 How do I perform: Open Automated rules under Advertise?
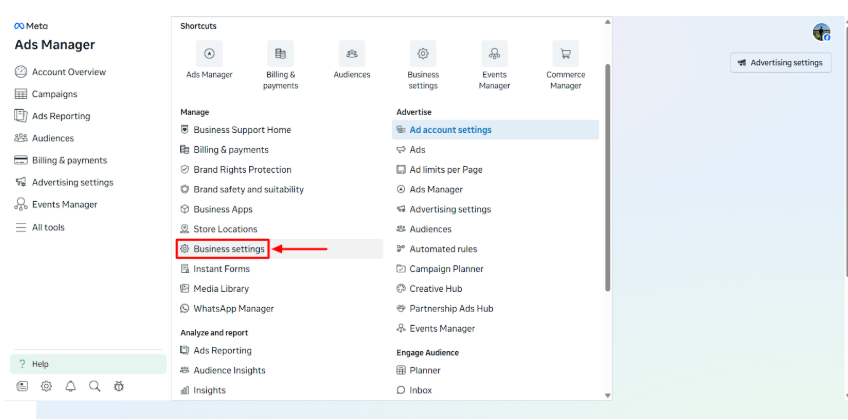point(443,249)
